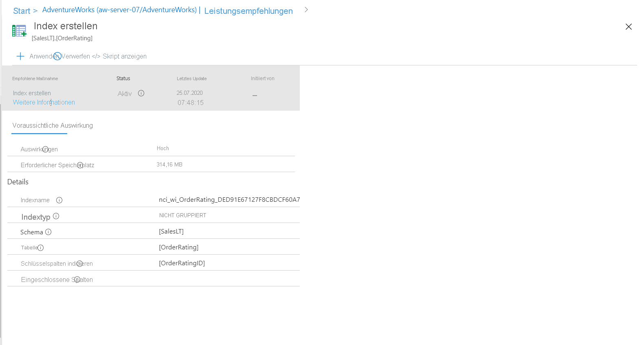Click the Status column header

pos(123,79)
